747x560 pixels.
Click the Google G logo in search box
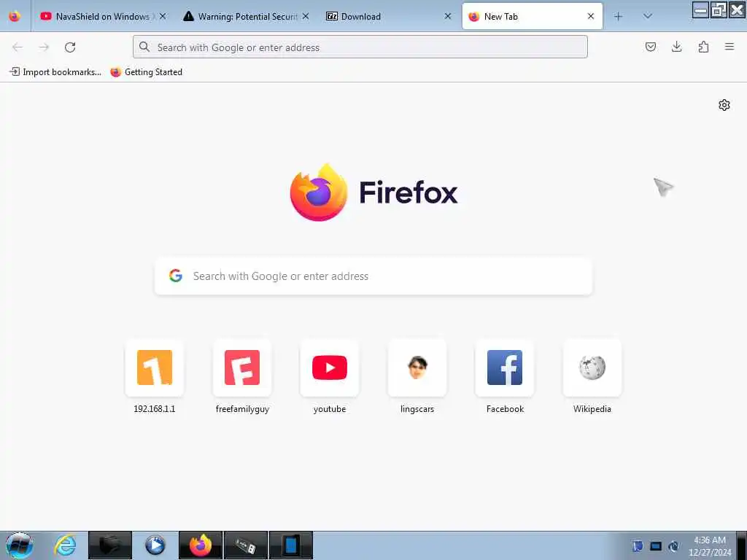point(176,276)
